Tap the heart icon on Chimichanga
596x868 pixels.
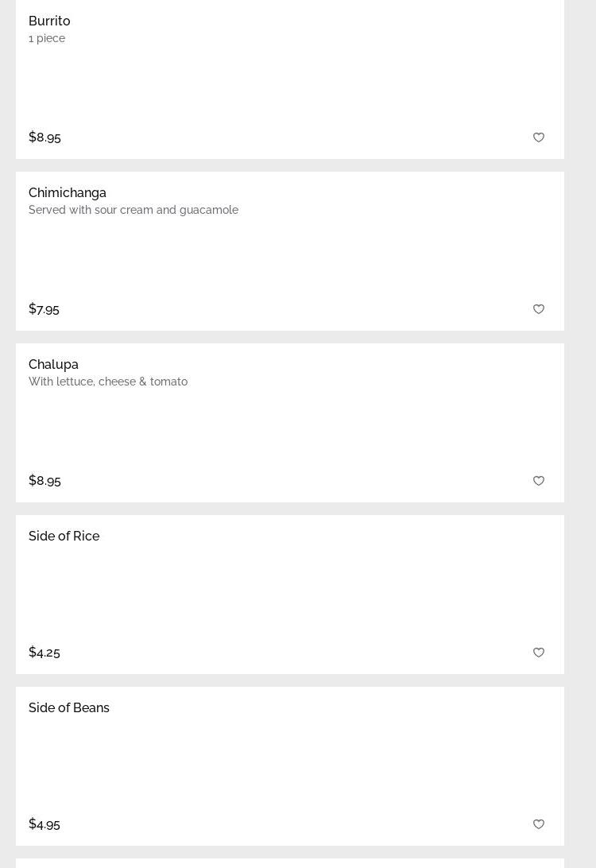tap(539, 309)
